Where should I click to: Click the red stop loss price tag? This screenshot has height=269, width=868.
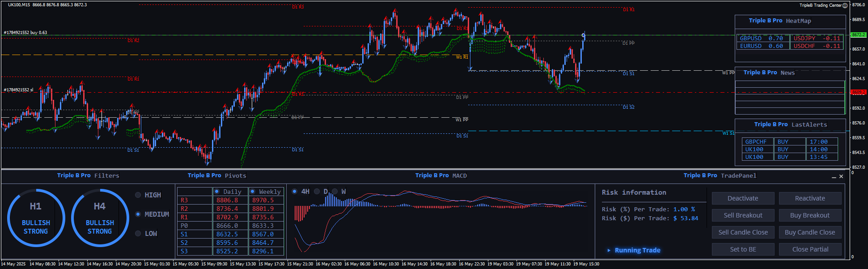point(858,92)
